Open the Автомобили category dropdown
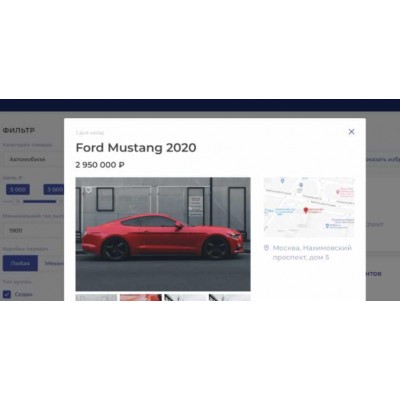This screenshot has width=400, height=400. click(x=33, y=159)
